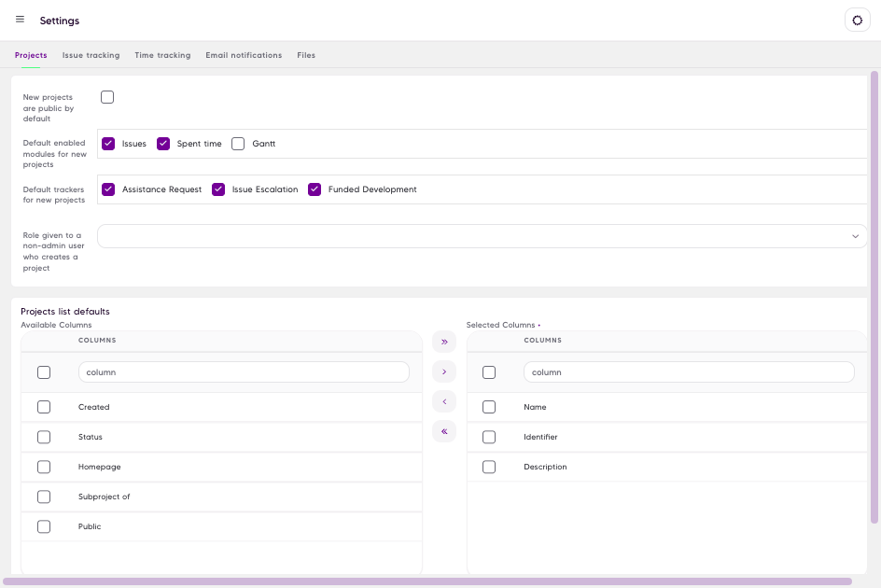Check the Identifier column checkbox
This screenshot has height=588, width=881.
point(489,437)
